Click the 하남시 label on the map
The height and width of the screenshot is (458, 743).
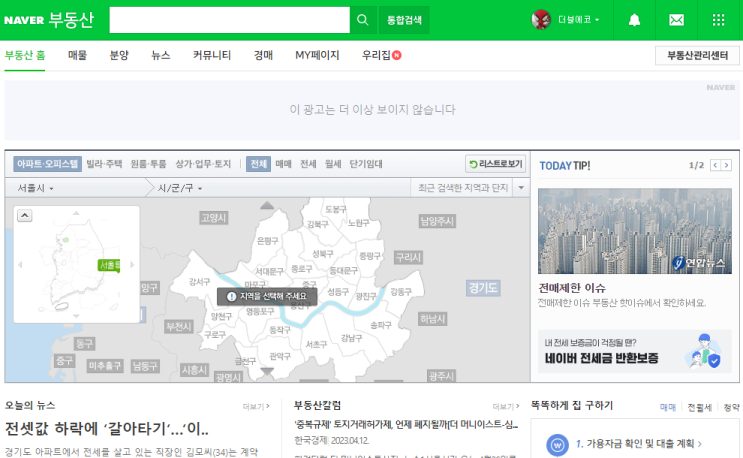click(433, 319)
